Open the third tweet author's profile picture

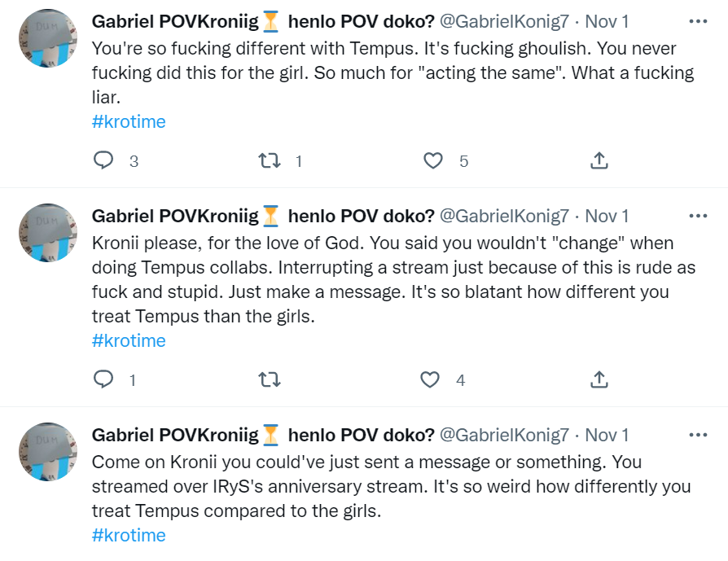coord(47,452)
